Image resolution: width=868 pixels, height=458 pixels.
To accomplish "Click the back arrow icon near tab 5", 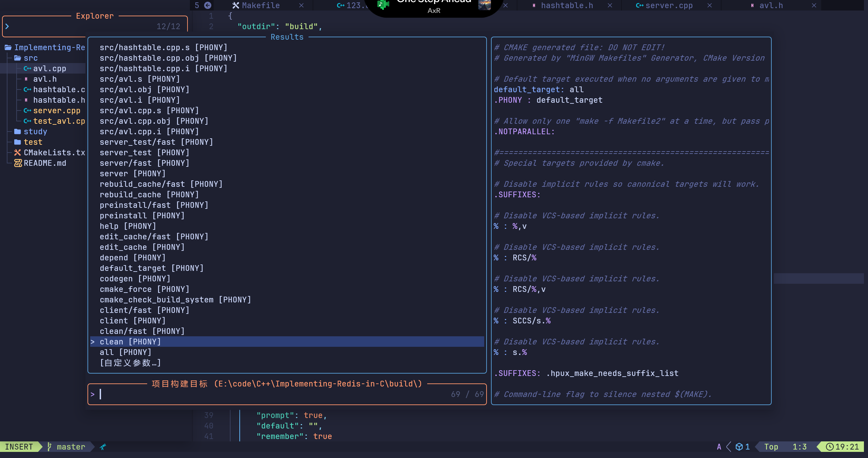I will [208, 5].
